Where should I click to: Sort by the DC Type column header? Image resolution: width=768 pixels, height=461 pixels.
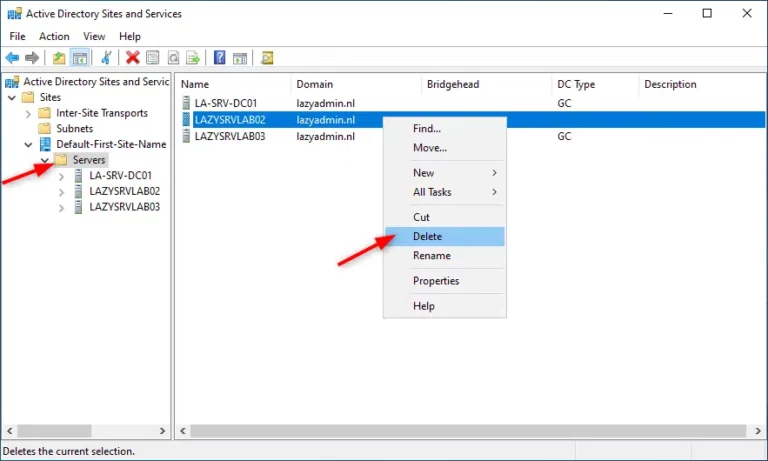pyautogui.click(x=595, y=84)
